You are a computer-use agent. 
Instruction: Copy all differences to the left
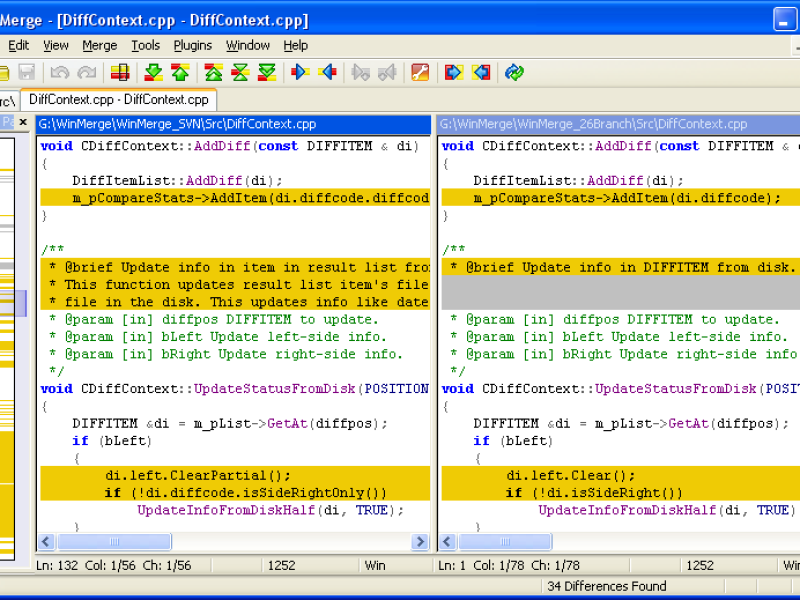tap(481, 72)
